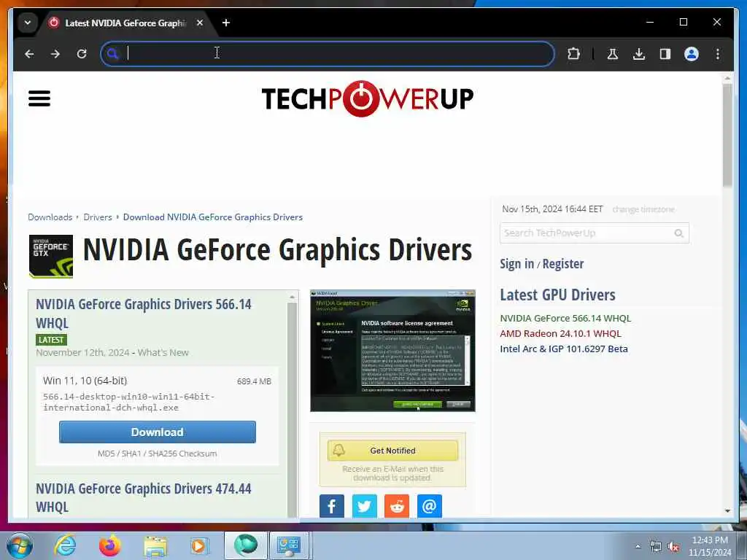Open the Register link
The height and width of the screenshot is (560, 747).
coord(563,264)
